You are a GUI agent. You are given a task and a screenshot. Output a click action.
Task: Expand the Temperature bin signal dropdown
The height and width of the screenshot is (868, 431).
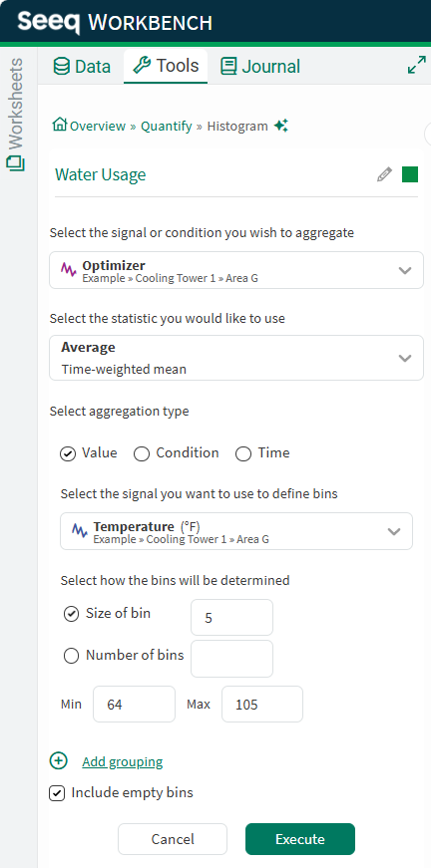(236, 531)
